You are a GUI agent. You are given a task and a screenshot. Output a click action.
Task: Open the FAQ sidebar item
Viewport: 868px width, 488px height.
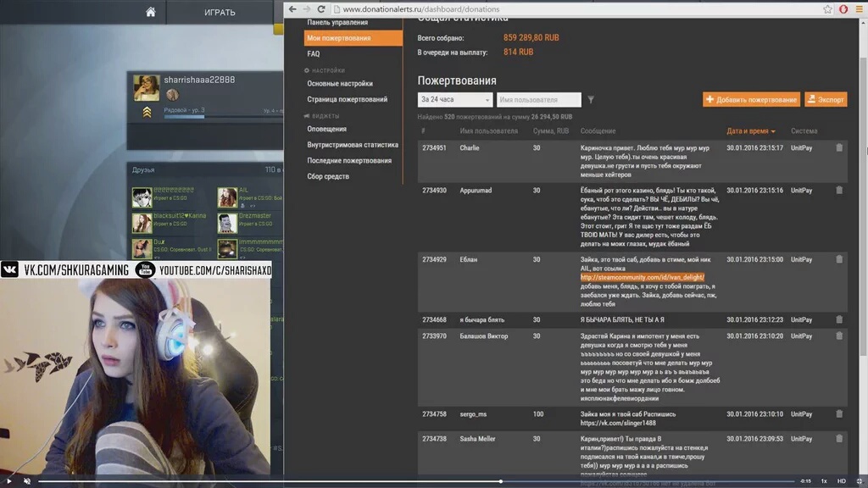click(x=314, y=54)
